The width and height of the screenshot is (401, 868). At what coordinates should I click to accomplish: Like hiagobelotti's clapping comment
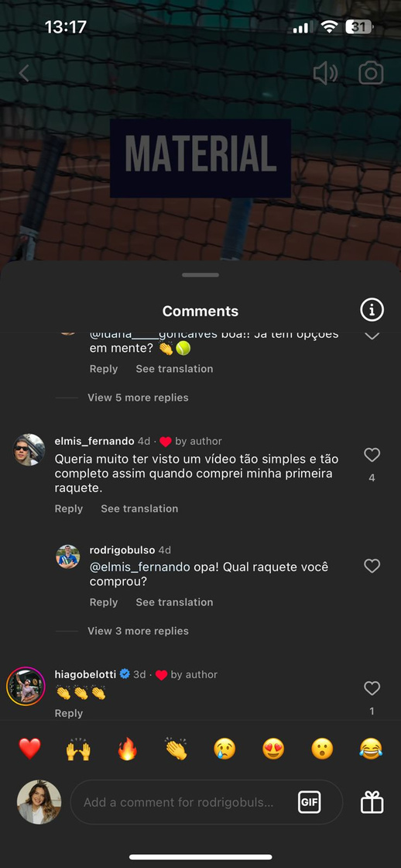[372, 688]
